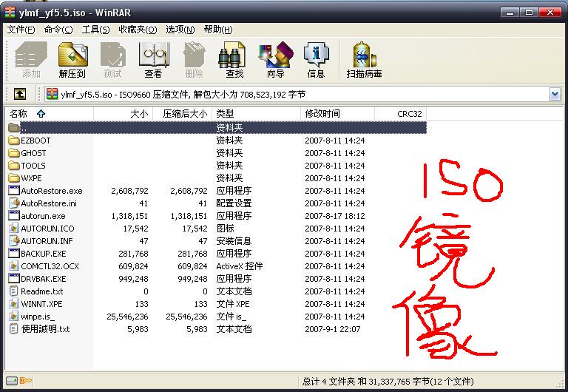Select the AutoRestore.exe file icon
The height and width of the screenshot is (392, 568).
click(14, 191)
